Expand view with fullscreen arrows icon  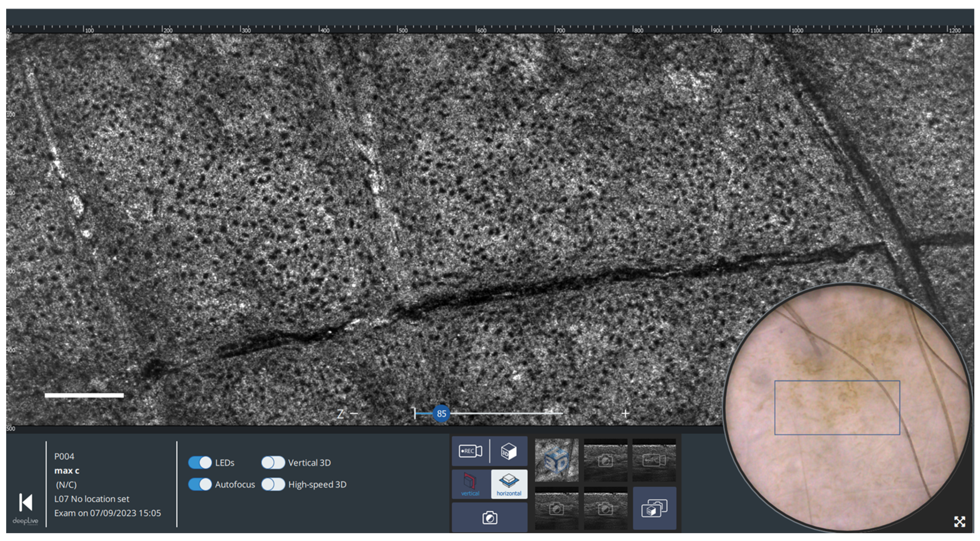959,521
